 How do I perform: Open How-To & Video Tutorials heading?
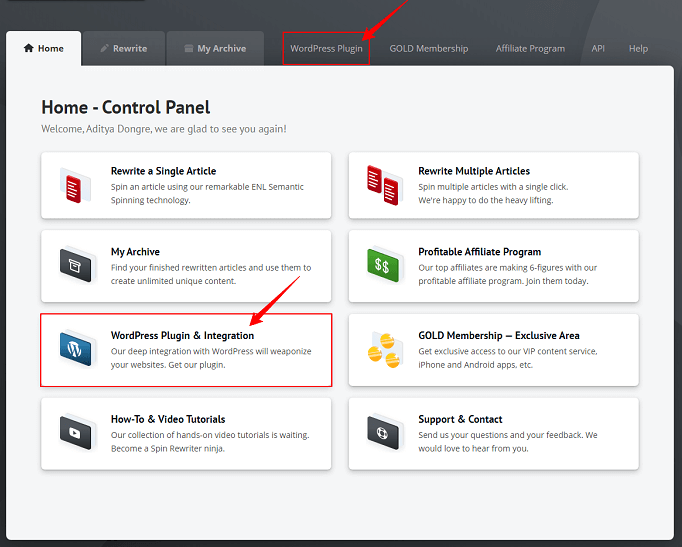168,419
